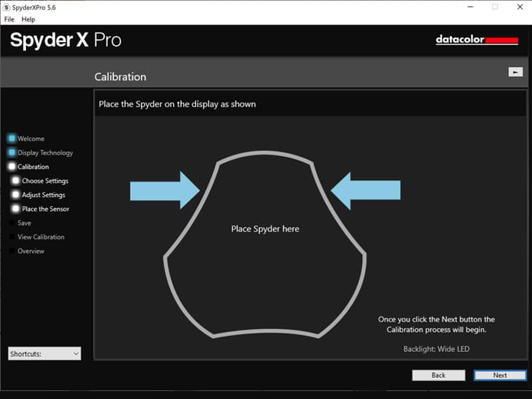Image resolution: width=532 pixels, height=399 pixels.
Task: Click the Calibration step indicator square
Action: click(x=12, y=166)
